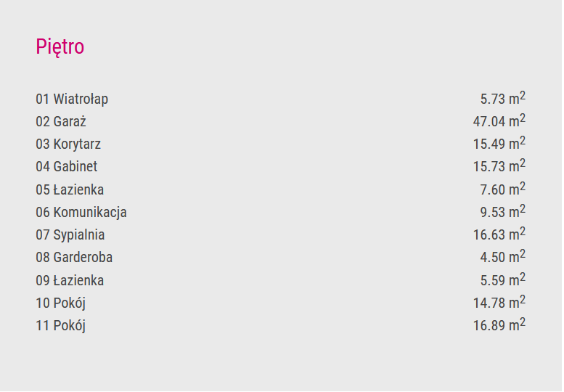The width and height of the screenshot is (564, 392).
Task: Select the 07 Sypialnia room label
Action: [x=70, y=235]
